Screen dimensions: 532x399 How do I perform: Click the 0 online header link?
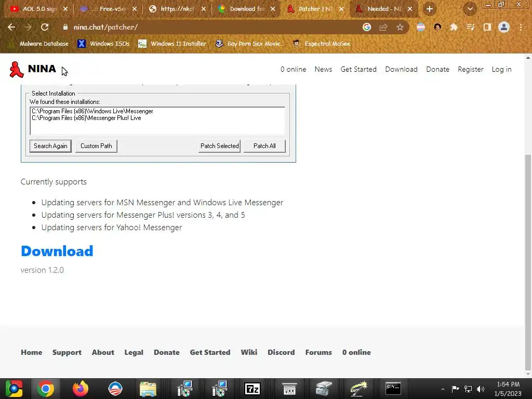point(293,69)
